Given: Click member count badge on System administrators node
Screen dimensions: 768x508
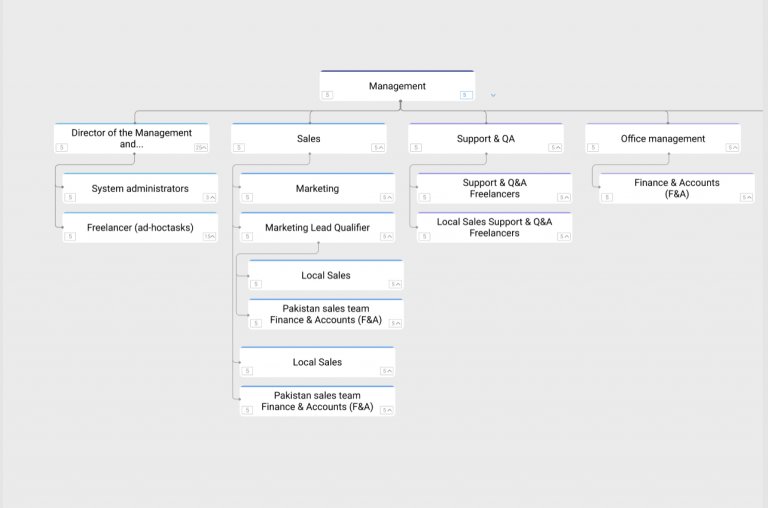Looking at the screenshot, I should click(70, 197).
